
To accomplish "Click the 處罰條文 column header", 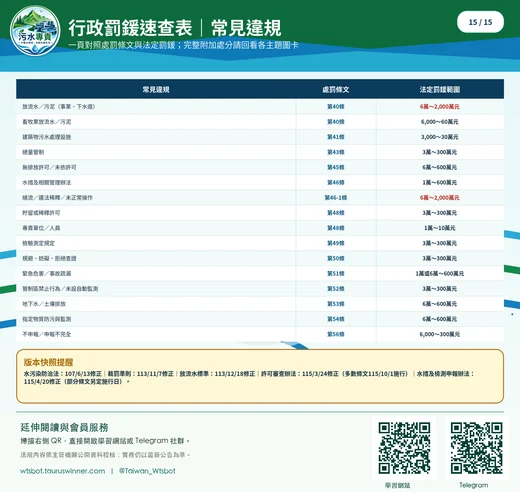I will pos(336,89).
